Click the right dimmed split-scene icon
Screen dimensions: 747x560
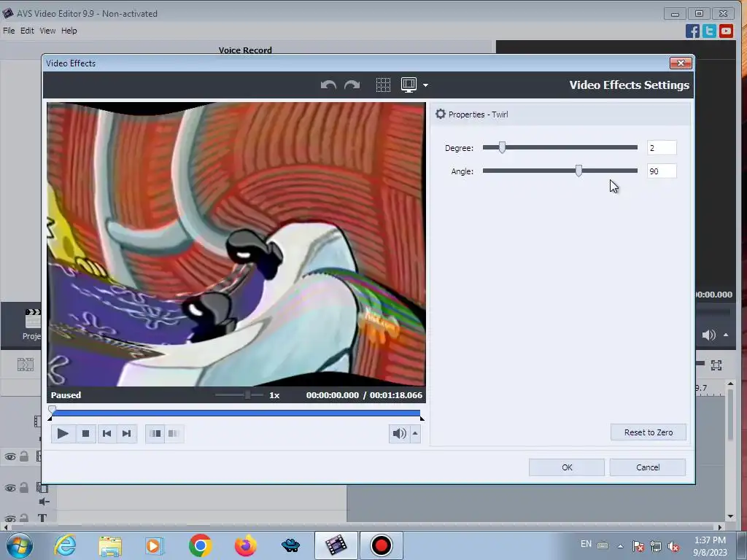174,433
